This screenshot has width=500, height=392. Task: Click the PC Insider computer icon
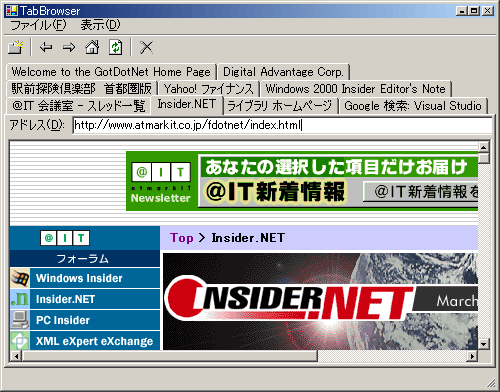(20, 320)
